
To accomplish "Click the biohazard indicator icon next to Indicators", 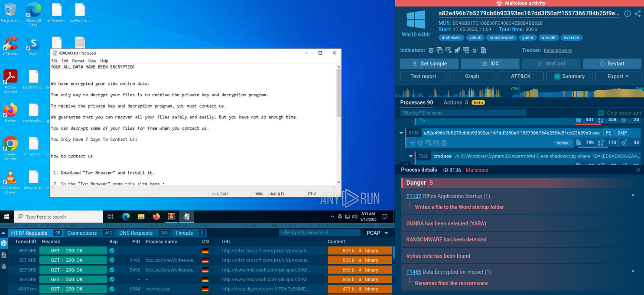I will coord(475,50).
